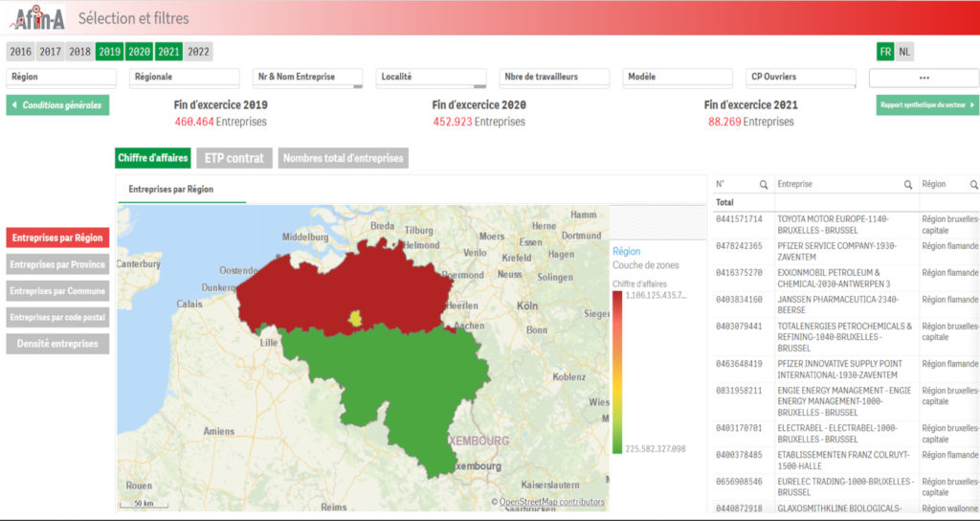Show Densité entreprises view
The image size is (980, 521).
(57, 344)
